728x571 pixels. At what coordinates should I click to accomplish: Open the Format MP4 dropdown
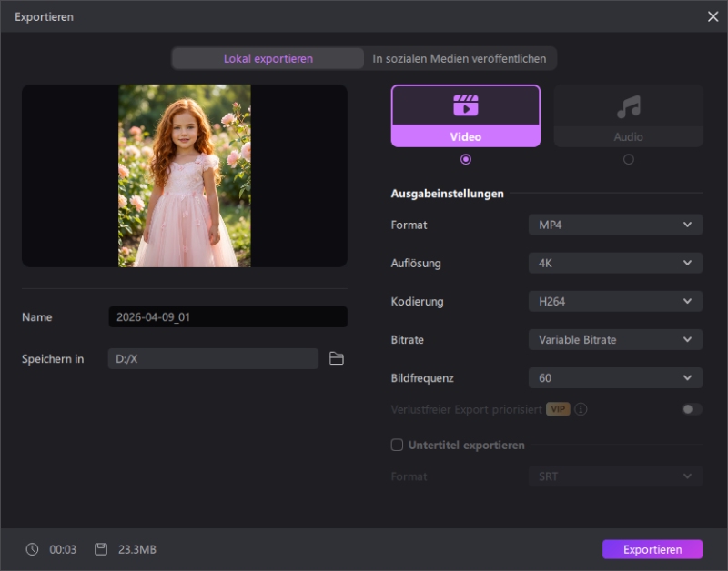615,225
